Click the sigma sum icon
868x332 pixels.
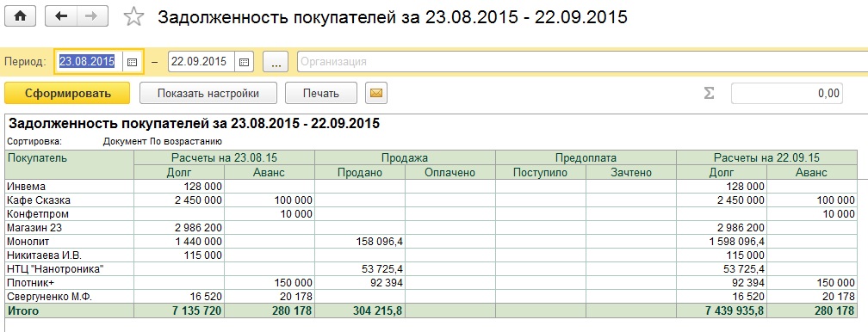click(709, 93)
